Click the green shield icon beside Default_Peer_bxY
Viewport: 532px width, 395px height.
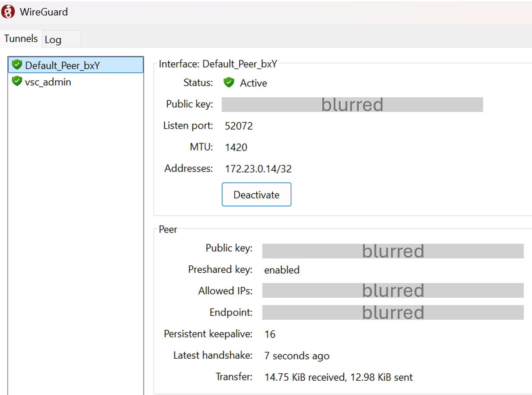point(17,65)
